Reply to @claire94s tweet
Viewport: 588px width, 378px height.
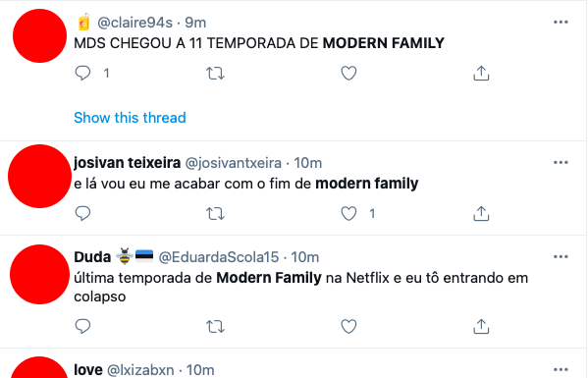(82, 73)
